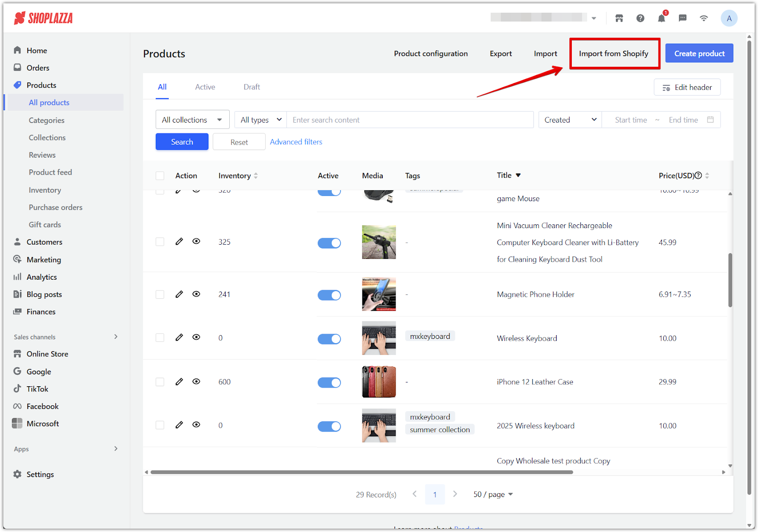Select the 2025 Wireless keyboard checkbox
This screenshot has height=532, width=758.
point(160,425)
